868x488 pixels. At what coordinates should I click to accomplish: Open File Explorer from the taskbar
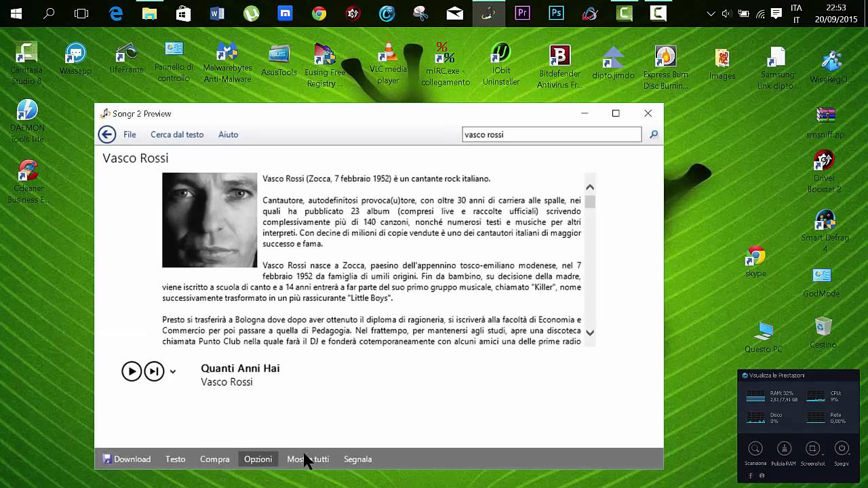coord(150,14)
